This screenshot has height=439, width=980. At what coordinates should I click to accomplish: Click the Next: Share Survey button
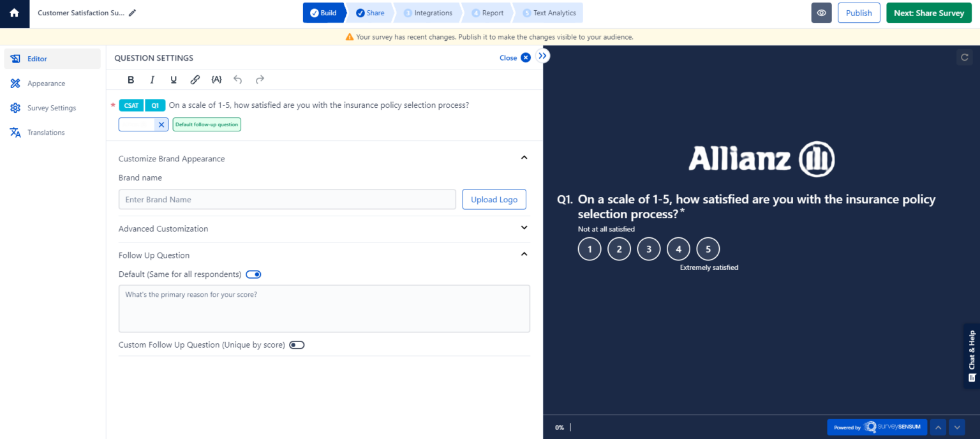pyautogui.click(x=928, y=13)
